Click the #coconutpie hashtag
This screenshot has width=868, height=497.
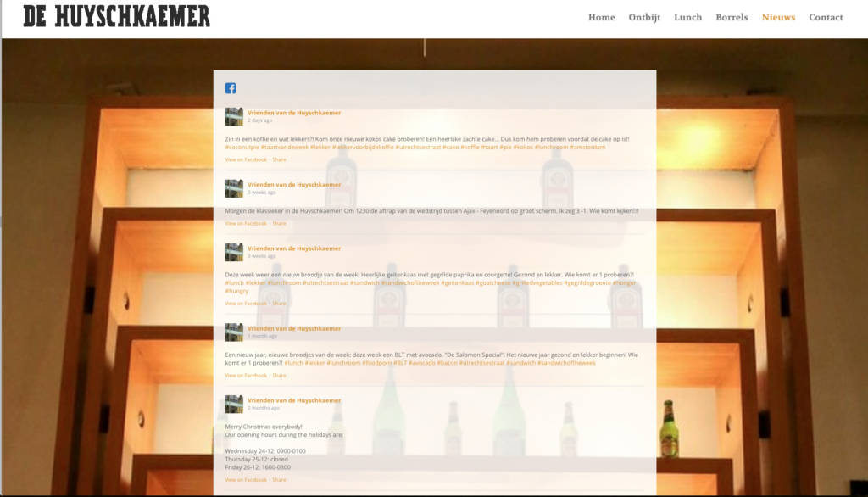[x=242, y=148]
